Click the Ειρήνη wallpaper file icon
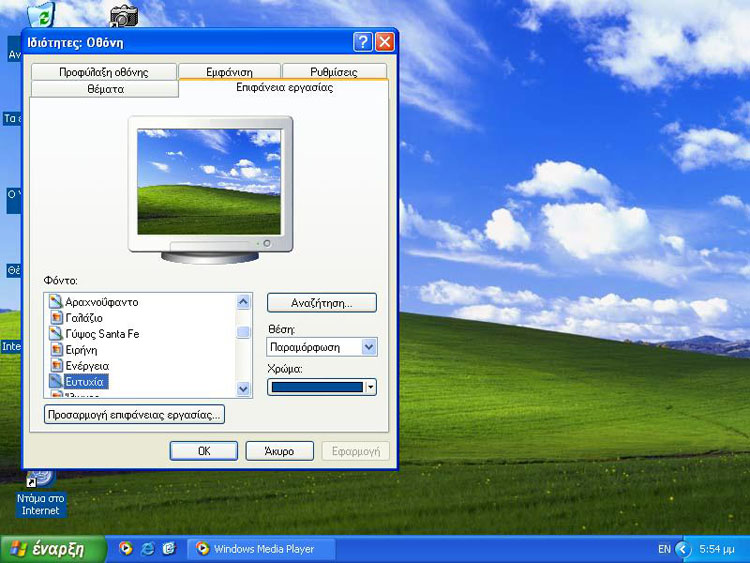The image size is (750, 563). [56, 350]
